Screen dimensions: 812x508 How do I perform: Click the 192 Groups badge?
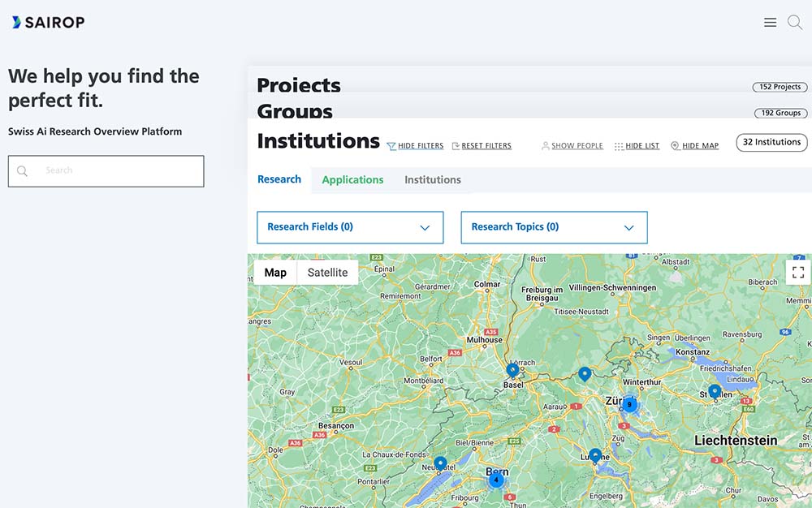click(x=781, y=113)
